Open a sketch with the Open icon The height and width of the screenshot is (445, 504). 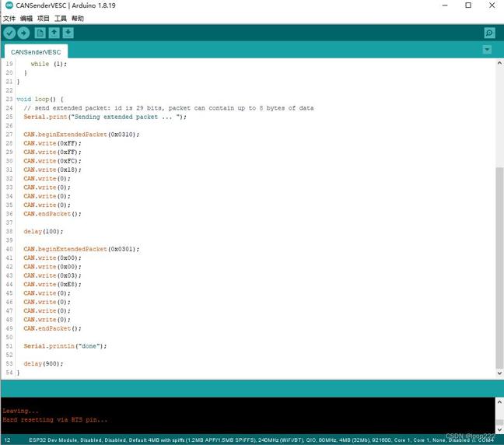[54, 33]
